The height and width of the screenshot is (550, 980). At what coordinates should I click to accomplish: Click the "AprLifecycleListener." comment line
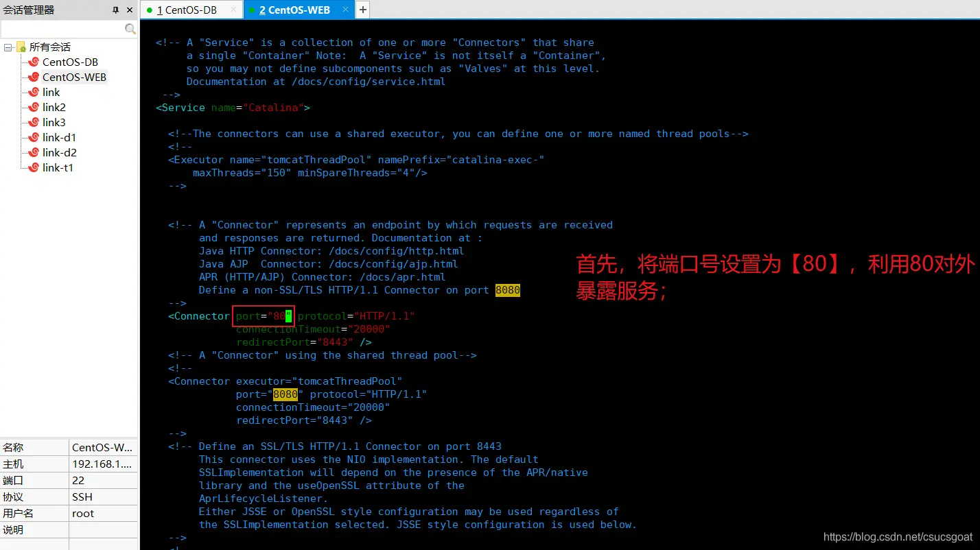[x=264, y=499]
